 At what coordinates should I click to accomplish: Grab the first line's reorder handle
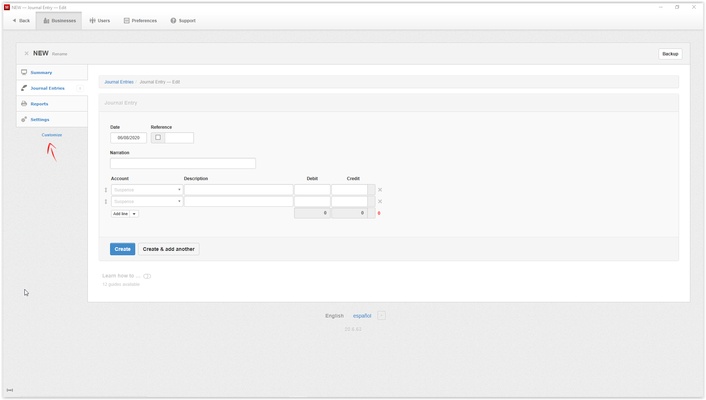(106, 190)
